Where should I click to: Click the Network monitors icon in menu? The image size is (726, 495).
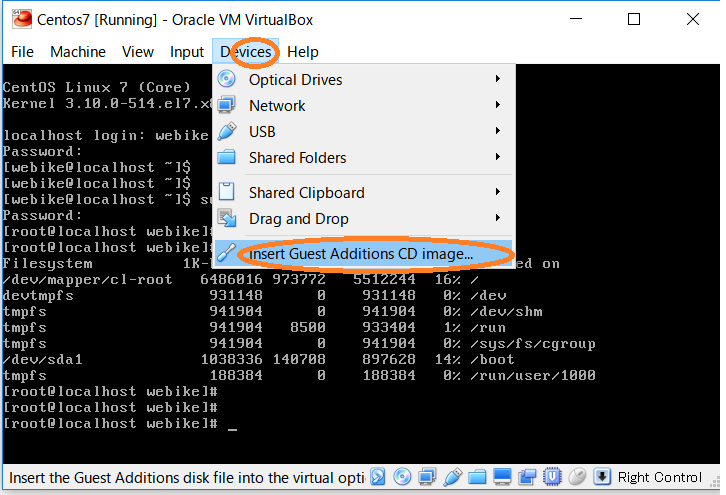click(x=226, y=105)
